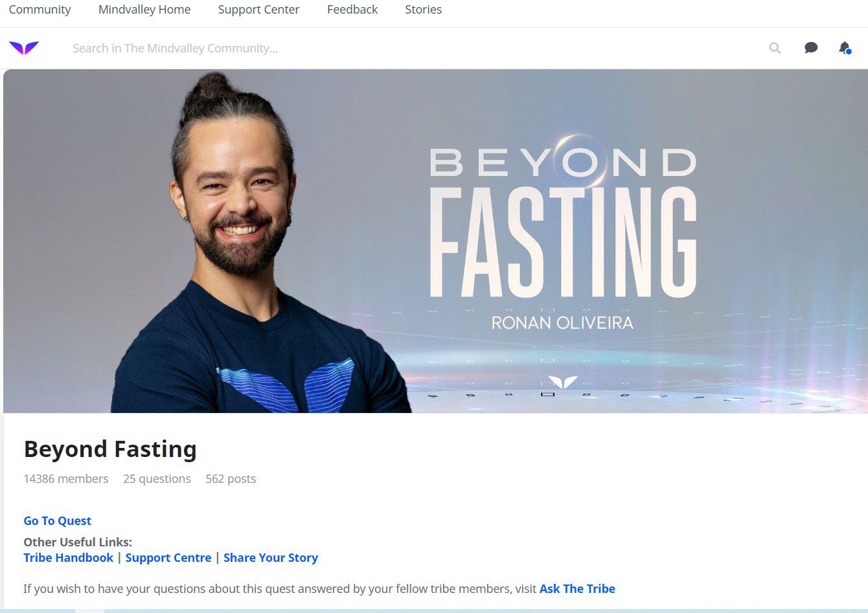Click the Mindvalley purple logo icon
868x613 pixels.
pos(24,48)
